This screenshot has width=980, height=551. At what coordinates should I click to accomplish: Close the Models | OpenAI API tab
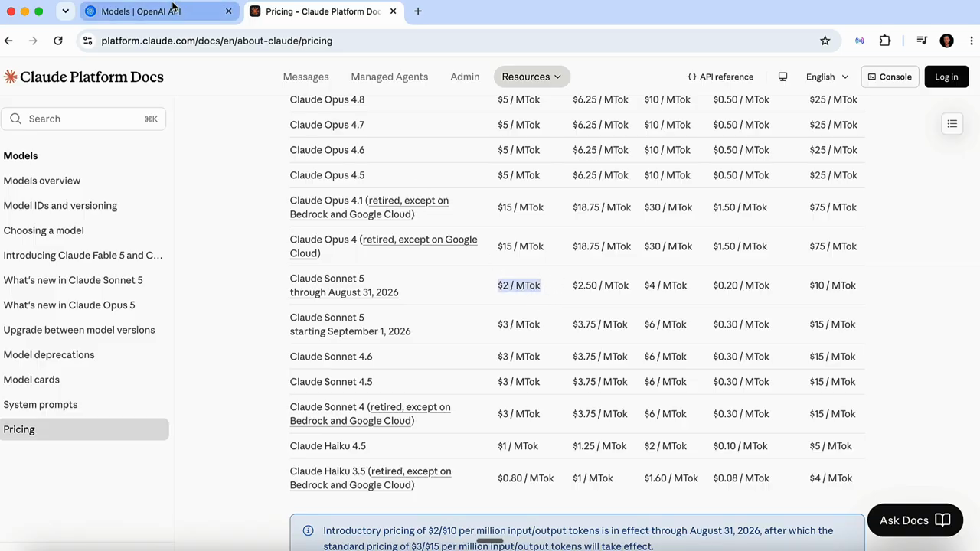(x=228, y=11)
